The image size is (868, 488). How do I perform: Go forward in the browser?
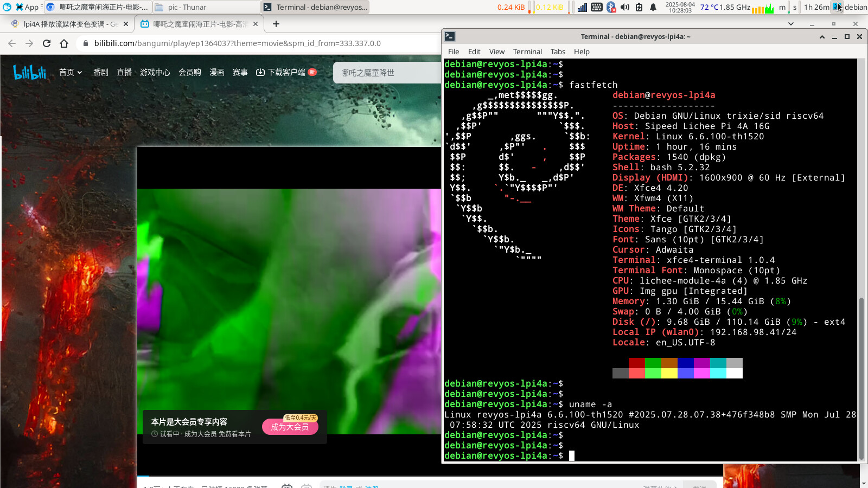click(x=29, y=43)
